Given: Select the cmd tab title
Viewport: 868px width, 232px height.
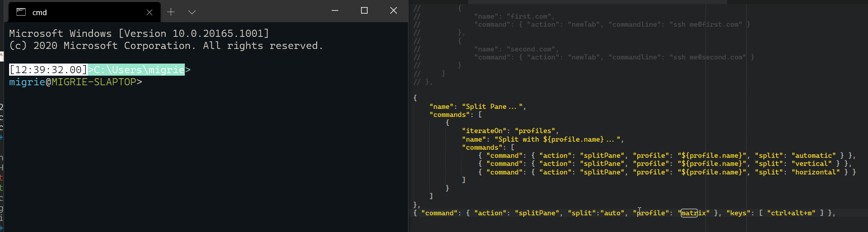Looking at the screenshot, I should pos(39,13).
